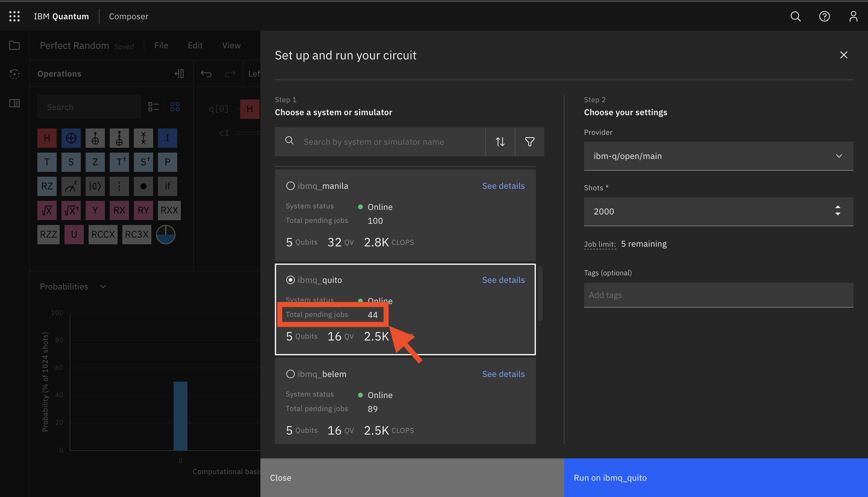Select the RZ gate
The height and width of the screenshot is (497, 868).
47,186
